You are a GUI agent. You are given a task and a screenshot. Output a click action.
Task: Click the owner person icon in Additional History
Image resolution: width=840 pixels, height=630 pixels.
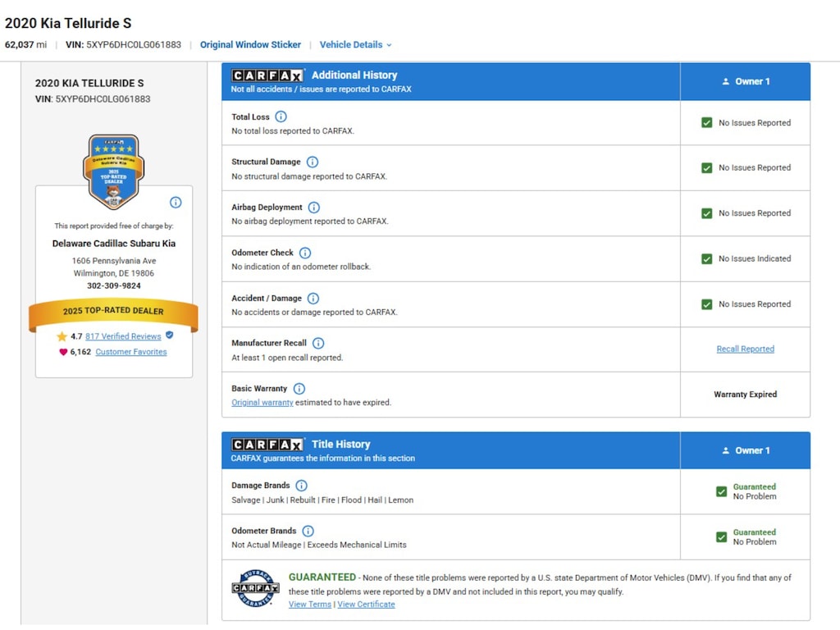(x=726, y=81)
